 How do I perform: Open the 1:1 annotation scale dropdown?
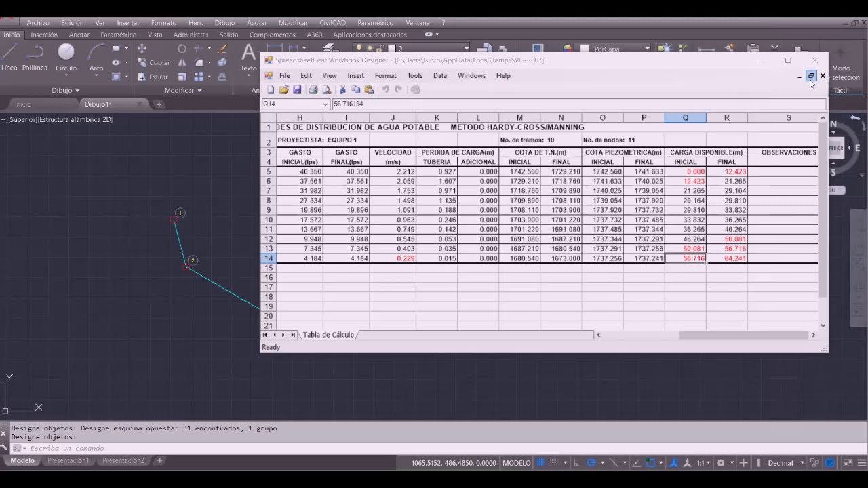(704, 463)
